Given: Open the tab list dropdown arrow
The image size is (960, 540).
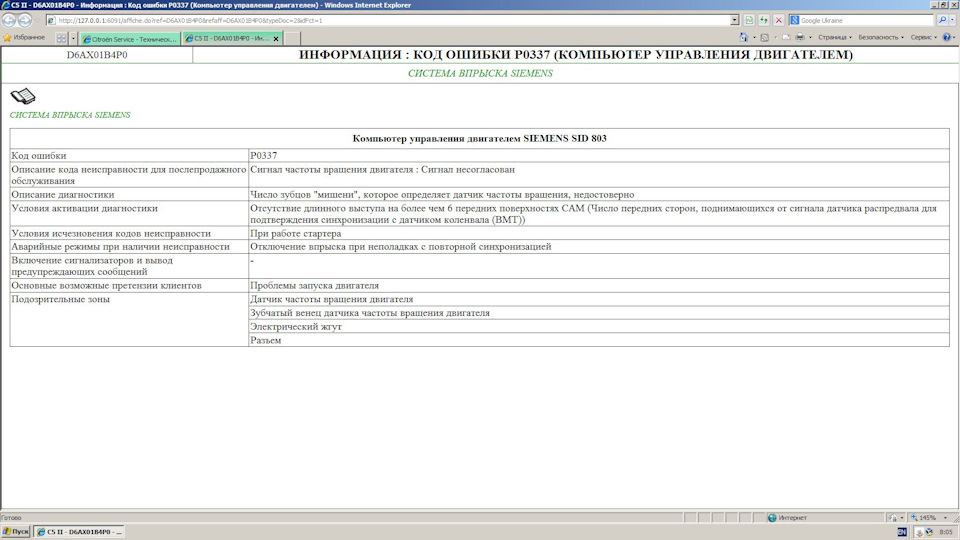Looking at the screenshot, I should [x=73, y=38].
